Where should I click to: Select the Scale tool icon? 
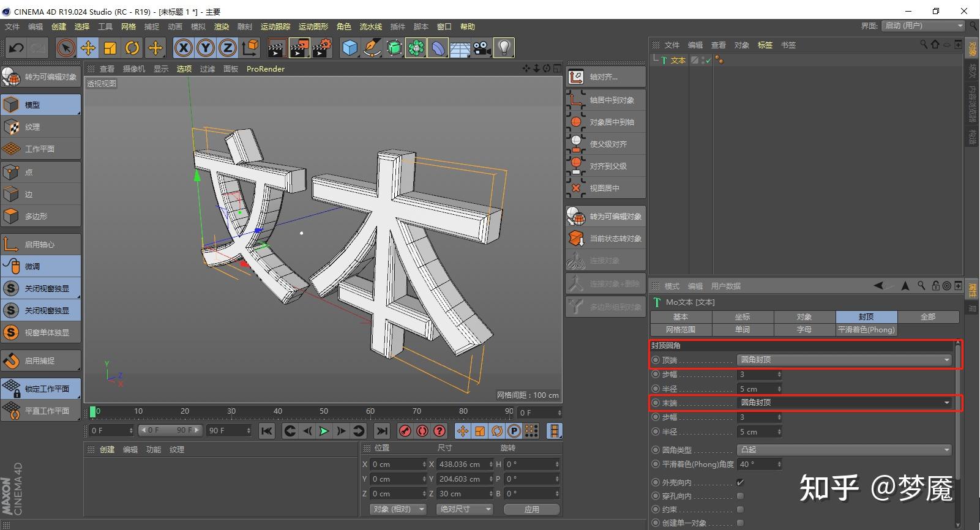[x=110, y=48]
